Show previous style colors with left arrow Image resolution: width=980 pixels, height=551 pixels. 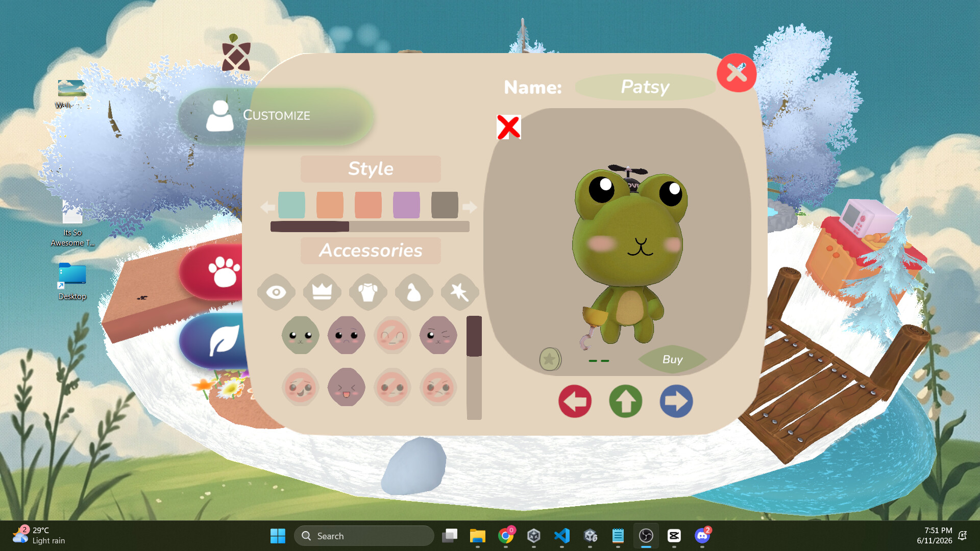[x=267, y=207]
